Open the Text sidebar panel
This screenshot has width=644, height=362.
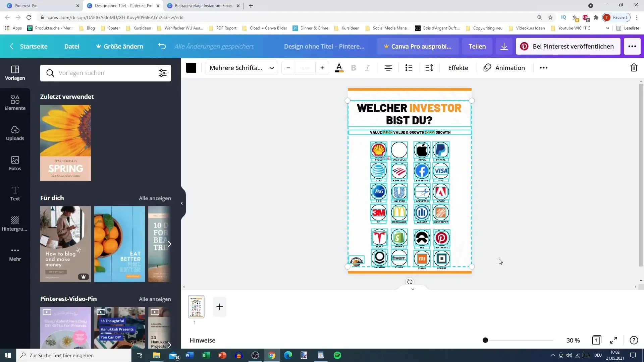(15, 193)
